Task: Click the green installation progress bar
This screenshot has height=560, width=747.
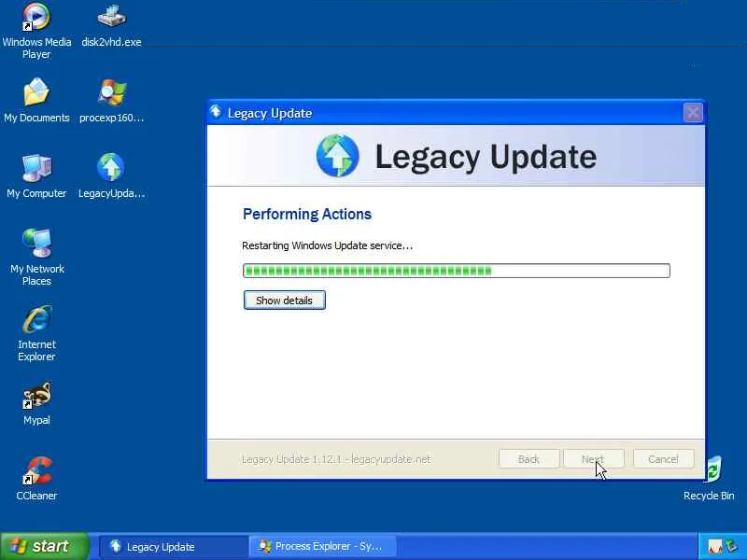Action: tap(457, 271)
